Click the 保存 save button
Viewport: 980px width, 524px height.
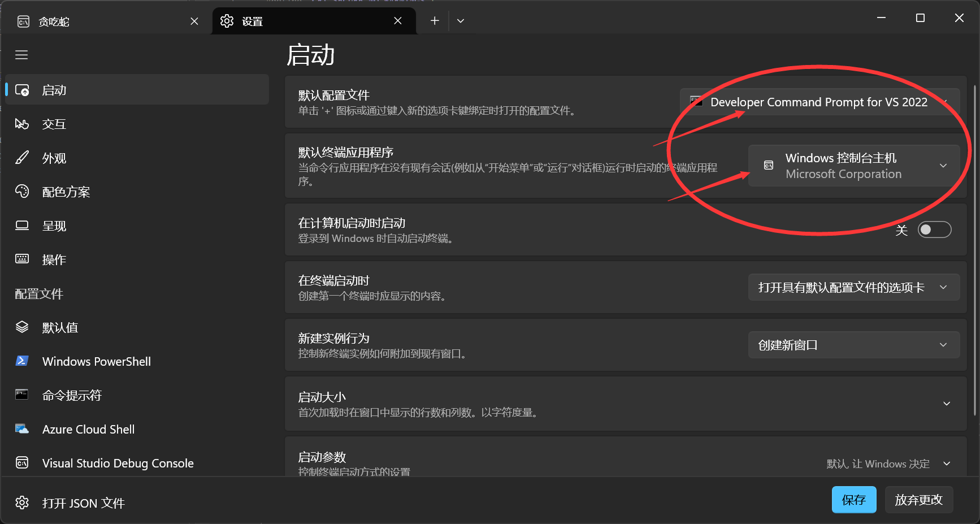tap(854, 500)
